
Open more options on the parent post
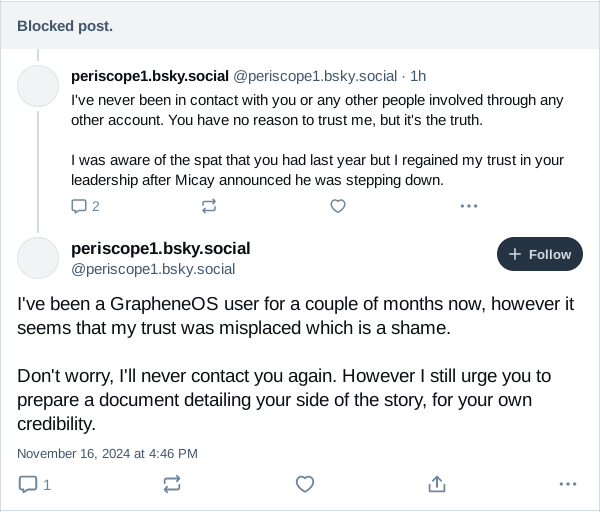[469, 206]
